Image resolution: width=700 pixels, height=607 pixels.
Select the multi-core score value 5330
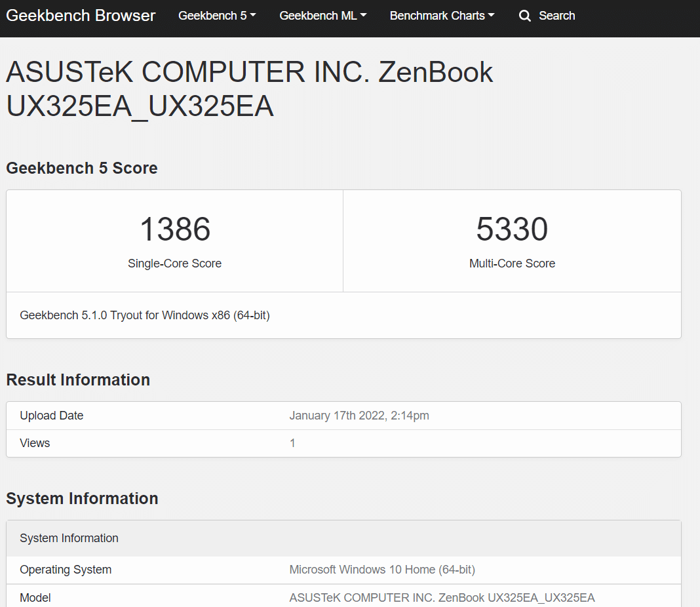tap(512, 229)
